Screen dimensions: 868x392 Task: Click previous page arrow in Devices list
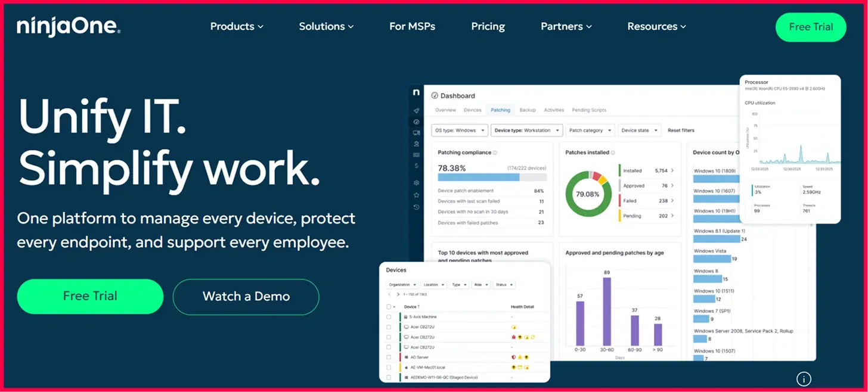click(389, 294)
